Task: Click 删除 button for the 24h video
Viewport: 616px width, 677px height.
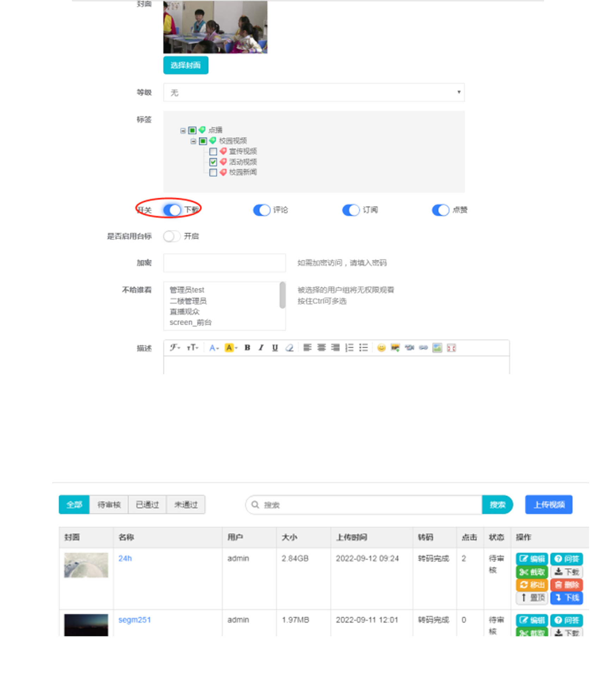Action: 566,585
